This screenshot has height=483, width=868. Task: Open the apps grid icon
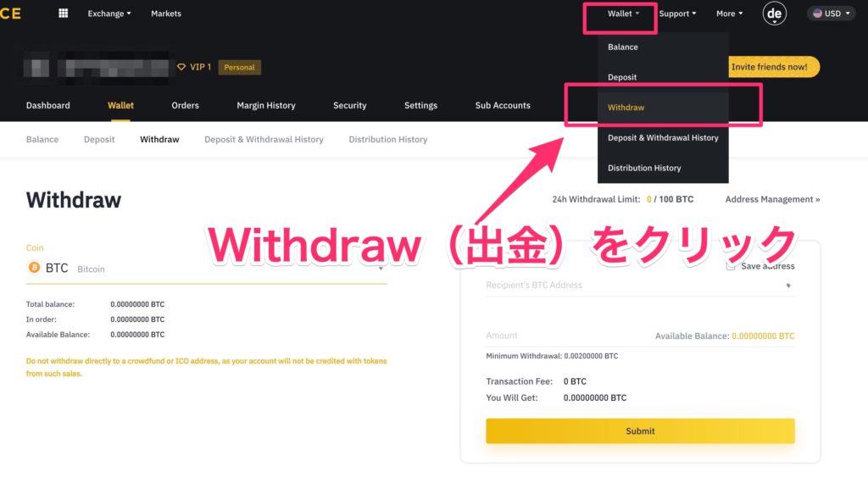point(63,14)
